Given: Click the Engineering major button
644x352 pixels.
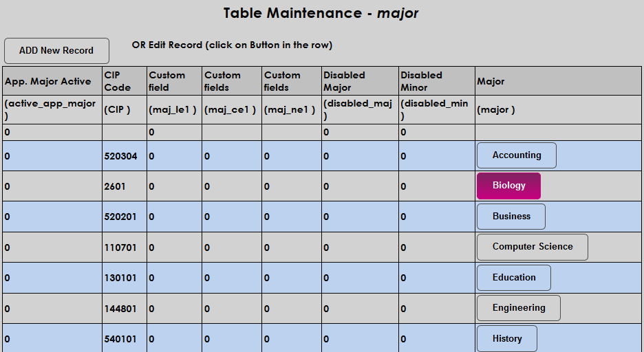Looking at the screenshot, I should [x=518, y=308].
